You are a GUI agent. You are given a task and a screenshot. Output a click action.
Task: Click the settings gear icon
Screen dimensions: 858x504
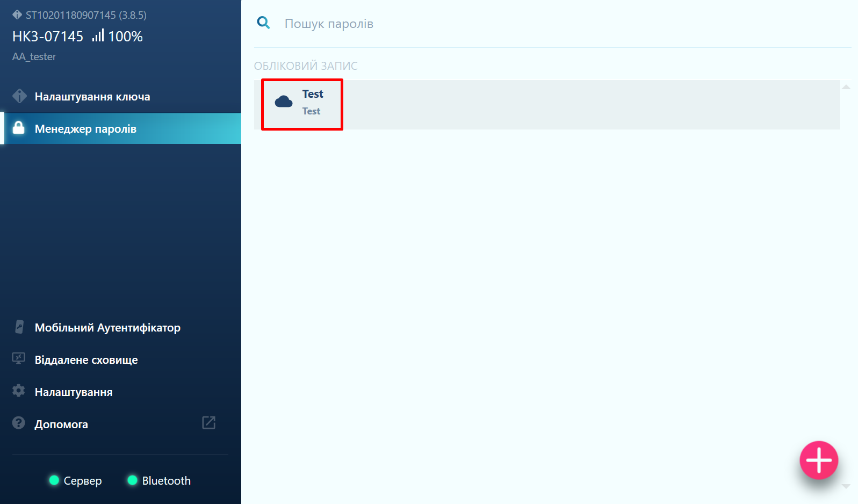[x=19, y=391]
